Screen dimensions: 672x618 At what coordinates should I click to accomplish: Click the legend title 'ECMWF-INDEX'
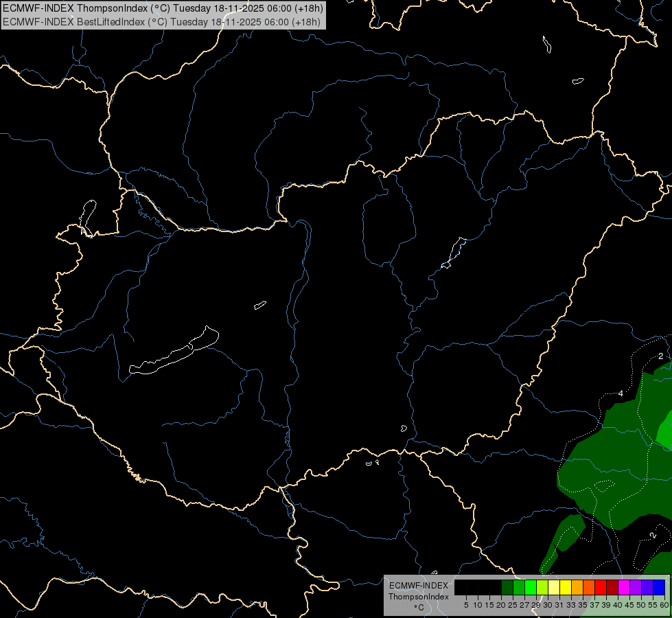pos(418,586)
